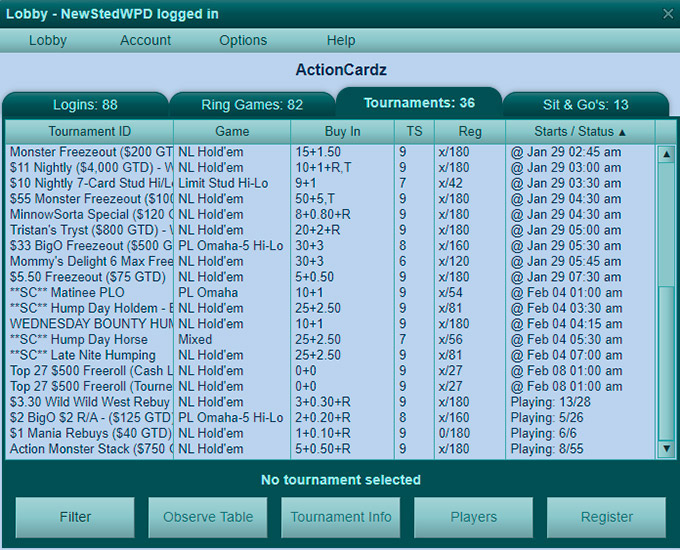Switch to the Logins: 88 tab

click(85, 105)
